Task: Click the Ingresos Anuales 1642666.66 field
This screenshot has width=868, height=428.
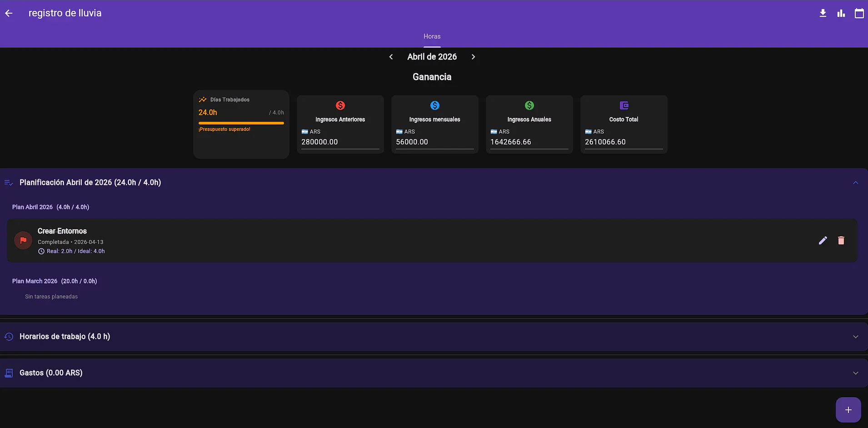Action: (x=529, y=142)
